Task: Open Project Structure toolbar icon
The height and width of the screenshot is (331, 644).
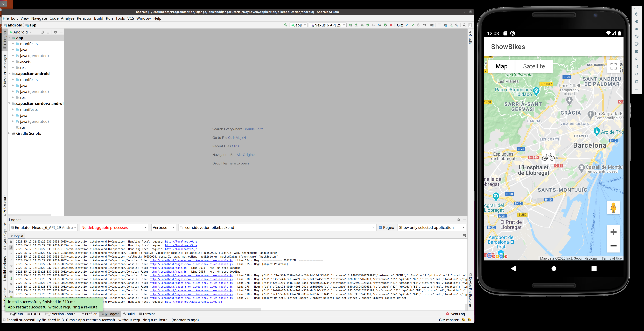Action: tap(432, 25)
